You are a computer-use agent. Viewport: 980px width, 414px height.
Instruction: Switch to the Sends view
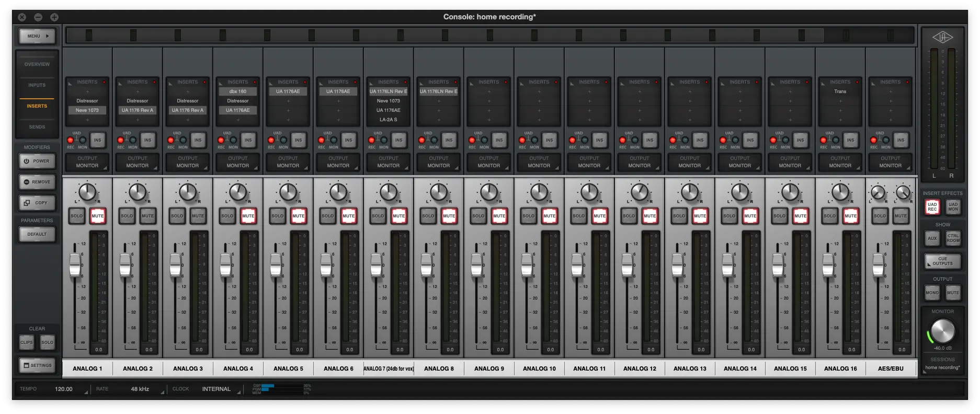coord(37,127)
